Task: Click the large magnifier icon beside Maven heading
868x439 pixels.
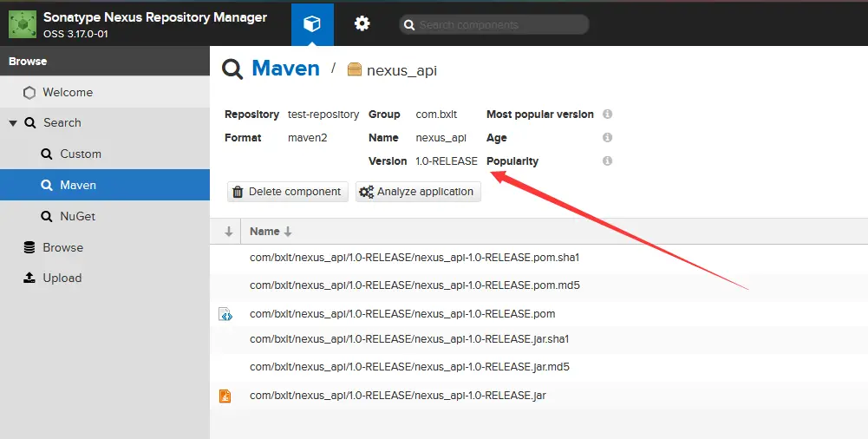Action: pyautogui.click(x=232, y=69)
